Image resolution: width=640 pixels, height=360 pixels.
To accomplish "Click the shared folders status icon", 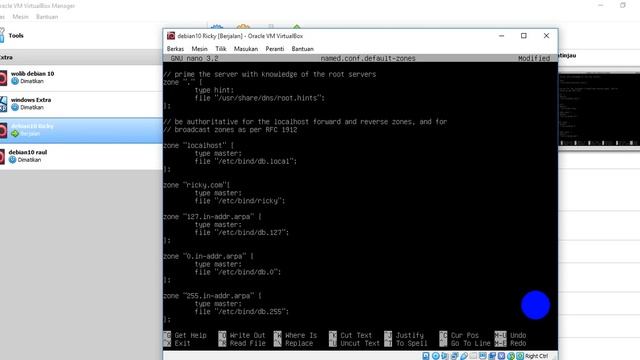I will pos(473,356).
